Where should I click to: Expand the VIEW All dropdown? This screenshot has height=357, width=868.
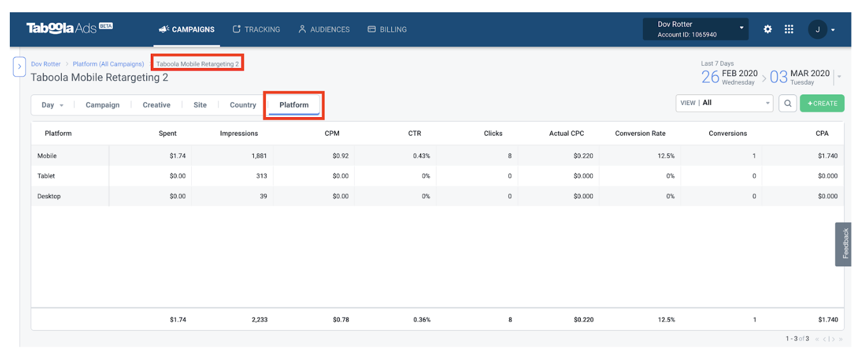(x=724, y=103)
